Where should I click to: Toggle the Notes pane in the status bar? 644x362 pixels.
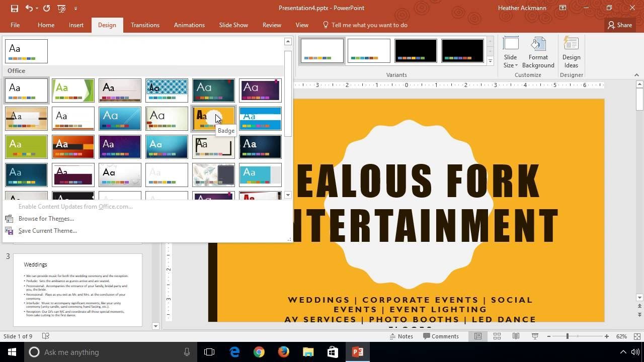401,336
